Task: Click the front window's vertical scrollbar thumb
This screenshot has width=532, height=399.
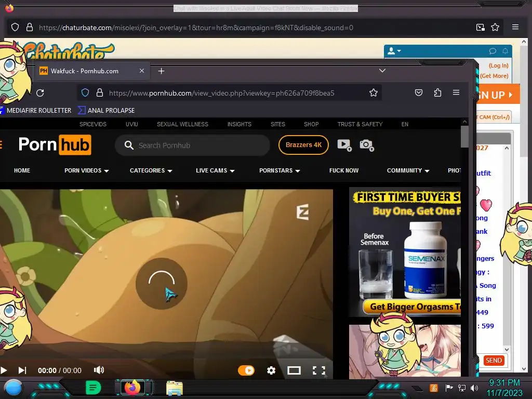Action: click(x=464, y=137)
